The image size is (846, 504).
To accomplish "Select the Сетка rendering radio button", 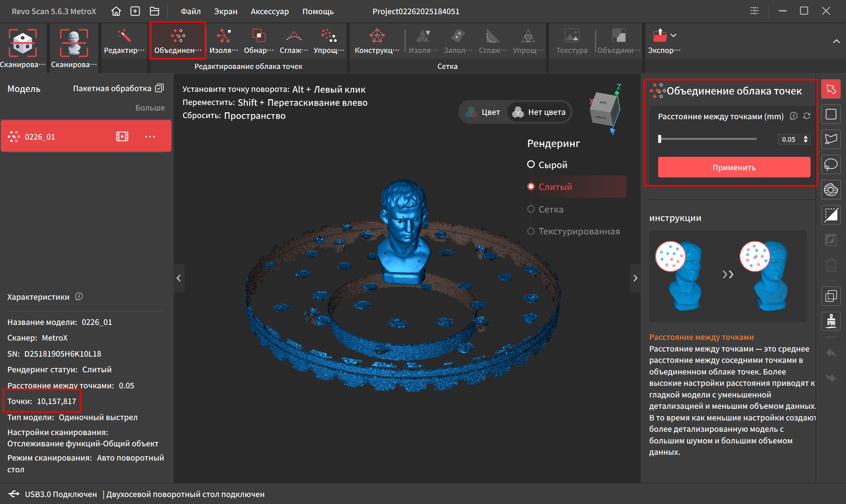I will [531, 209].
